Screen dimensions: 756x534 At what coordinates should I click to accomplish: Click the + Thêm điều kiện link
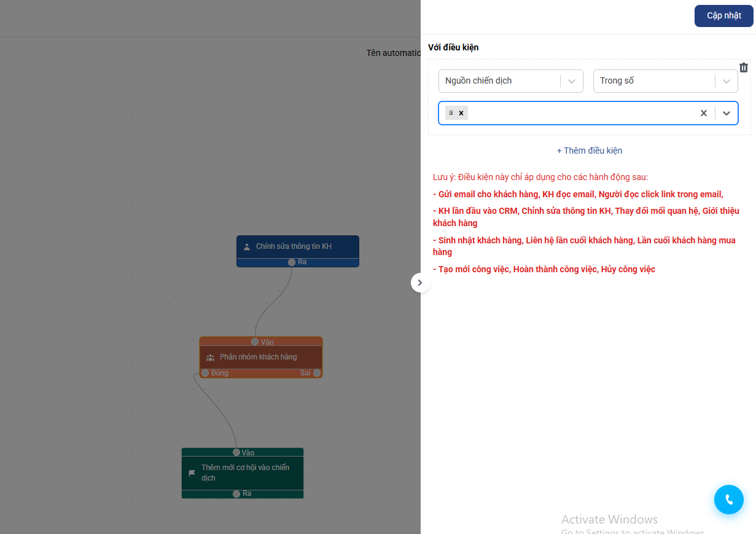pos(589,151)
